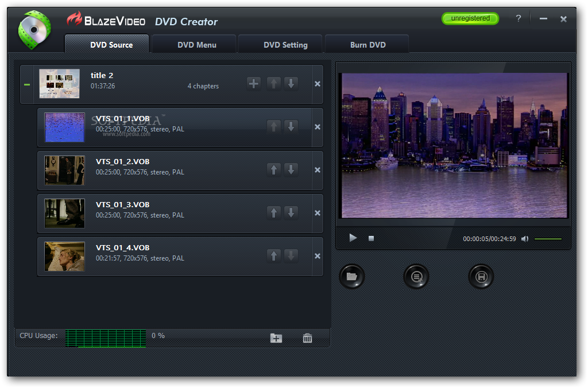Move VTS_01_1.VOB up

click(274, 127)
